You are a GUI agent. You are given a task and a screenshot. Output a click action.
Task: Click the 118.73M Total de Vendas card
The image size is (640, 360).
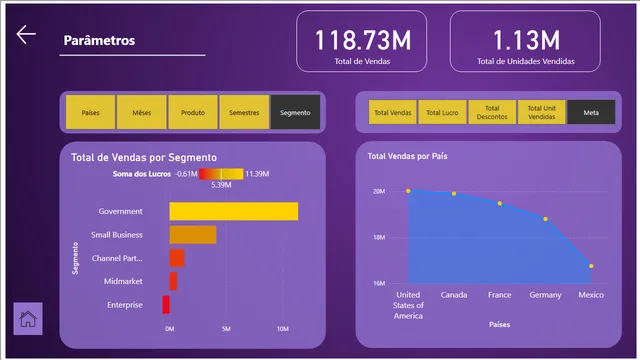click(x=362, y=41)
